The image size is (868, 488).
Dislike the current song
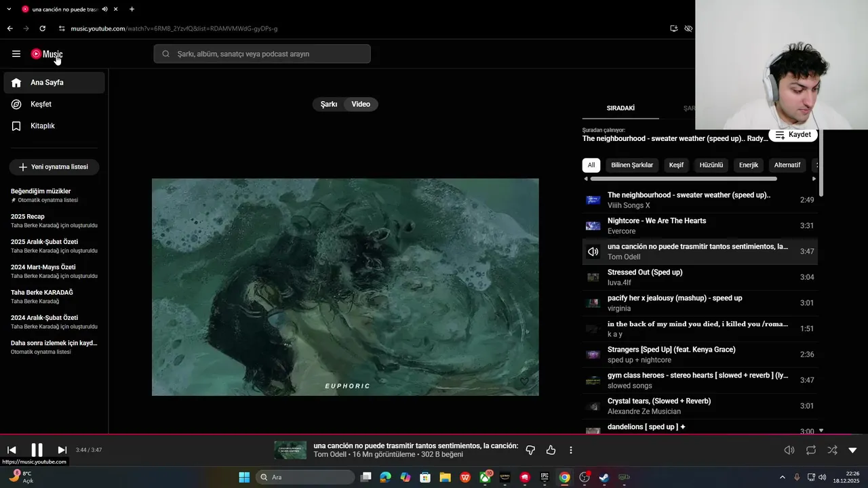click(530, 450)
